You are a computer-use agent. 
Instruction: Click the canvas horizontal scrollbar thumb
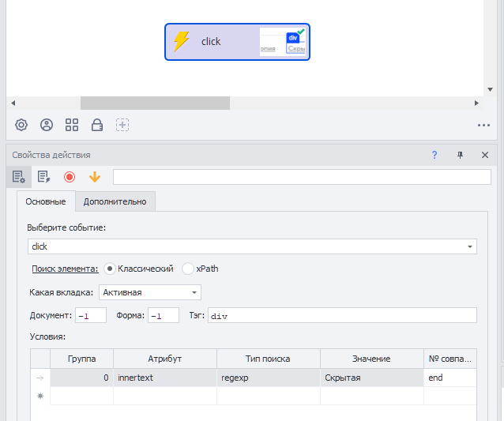pos(155,103)
